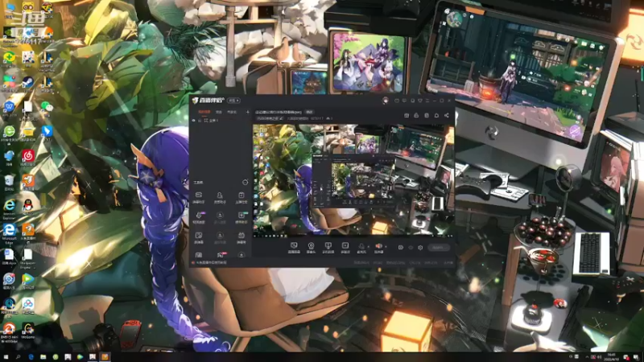The image size is (644, 362).
Task: Select the highlighted red first scene tab
Action: tap(204, 112)
